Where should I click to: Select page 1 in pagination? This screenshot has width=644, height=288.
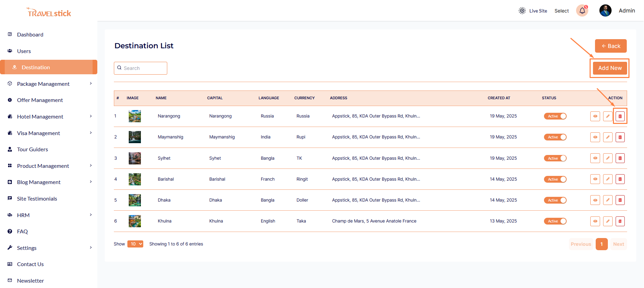coord(601,244)
